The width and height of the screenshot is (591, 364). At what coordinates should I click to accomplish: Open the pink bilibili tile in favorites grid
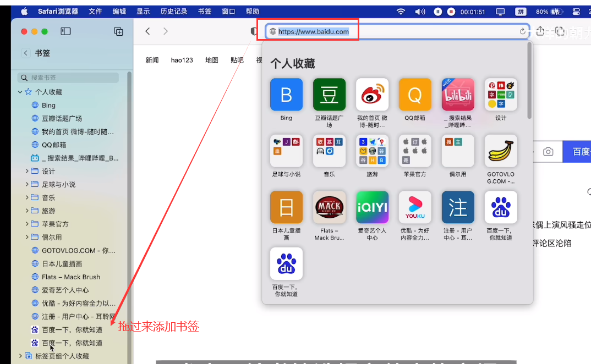(458, 94)
